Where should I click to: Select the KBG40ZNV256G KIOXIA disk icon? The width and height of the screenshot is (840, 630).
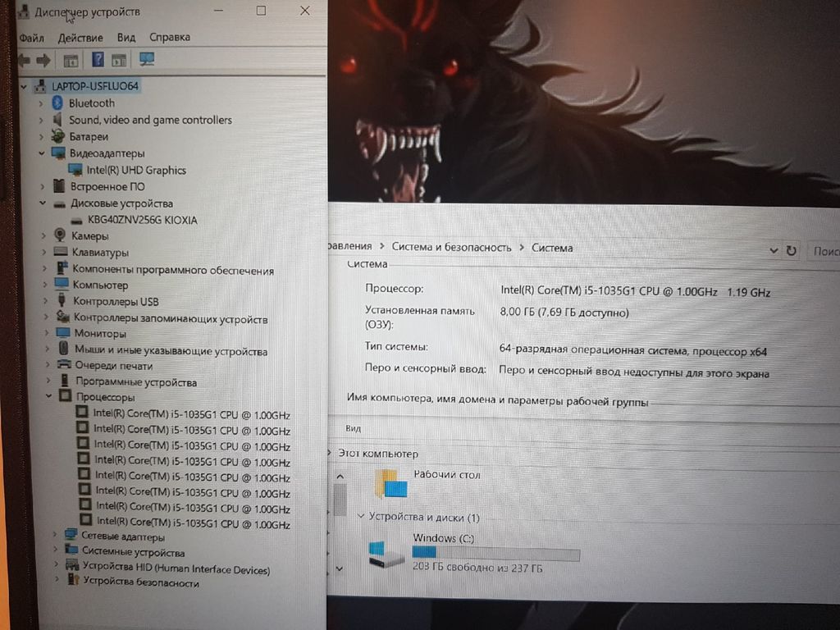(77, 220)
